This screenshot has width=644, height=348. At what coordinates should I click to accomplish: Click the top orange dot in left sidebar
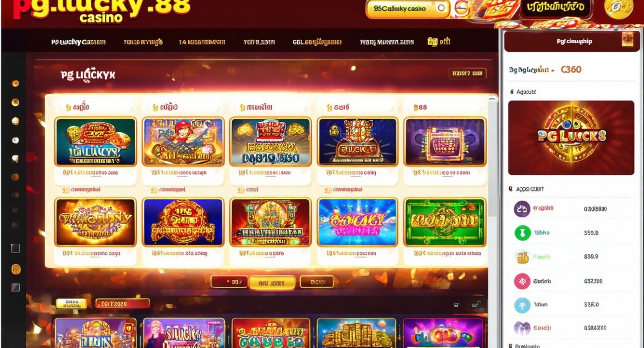pos(15,84)
